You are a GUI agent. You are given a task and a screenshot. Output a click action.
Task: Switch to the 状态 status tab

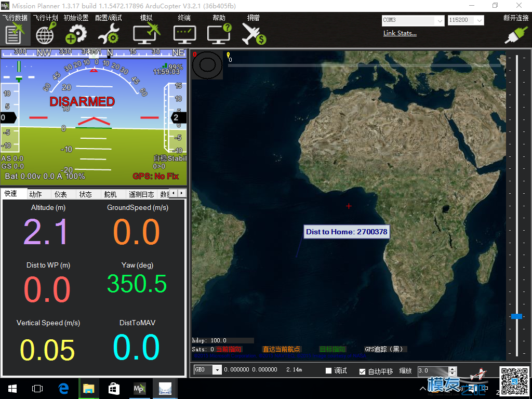tap(86, 194)
